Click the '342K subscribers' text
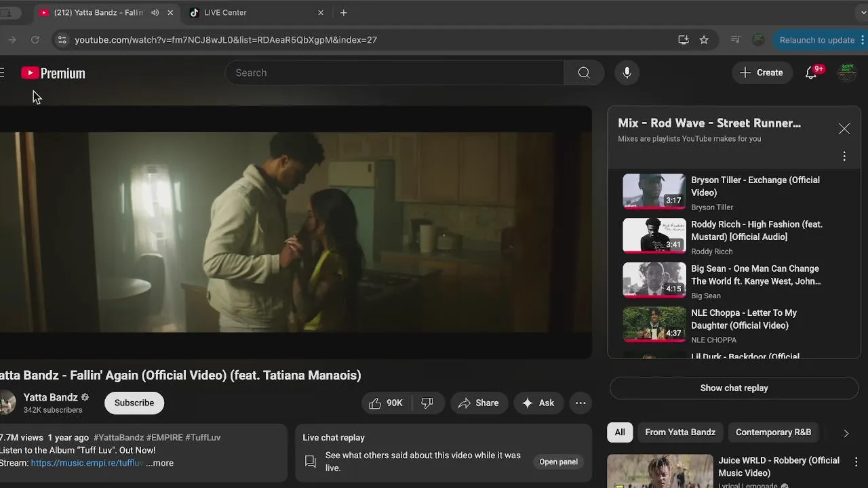Screen dimensions: 868x488 click(53, 410)
